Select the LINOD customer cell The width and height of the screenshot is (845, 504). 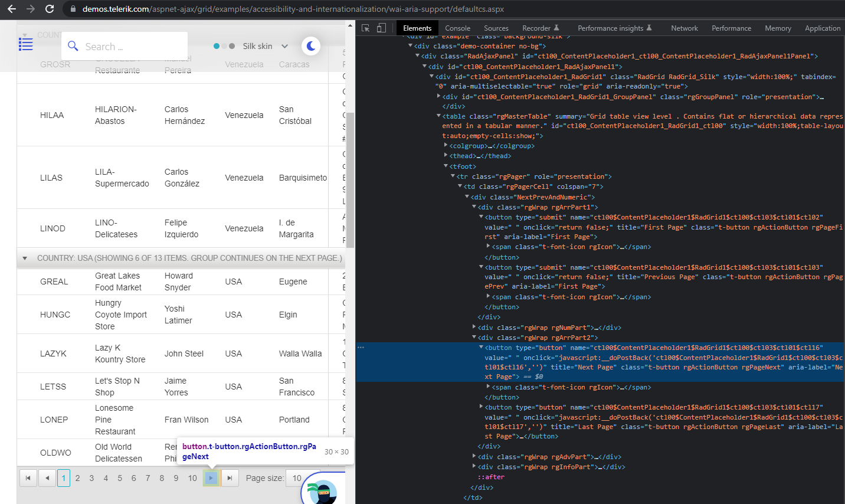point(53,228)
